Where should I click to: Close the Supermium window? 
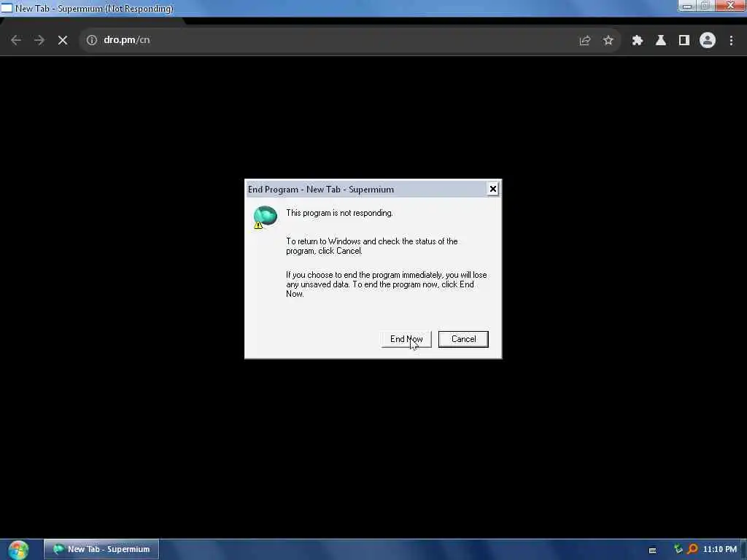tap(730, 6)
